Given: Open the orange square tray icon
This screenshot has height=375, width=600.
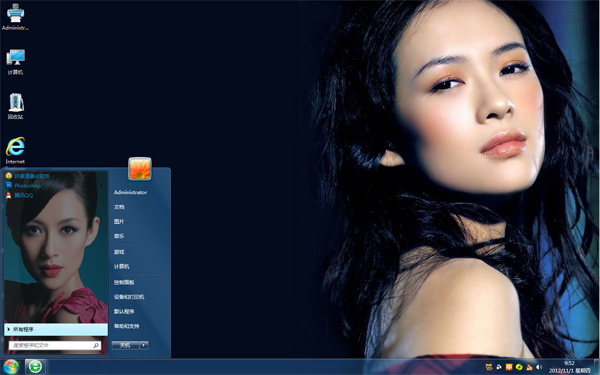Looking at the screenshot, I should pos(509,367).
